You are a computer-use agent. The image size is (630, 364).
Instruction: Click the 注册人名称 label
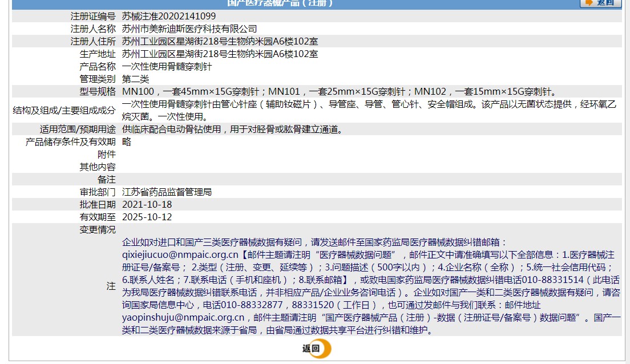[x=93, y=29]
